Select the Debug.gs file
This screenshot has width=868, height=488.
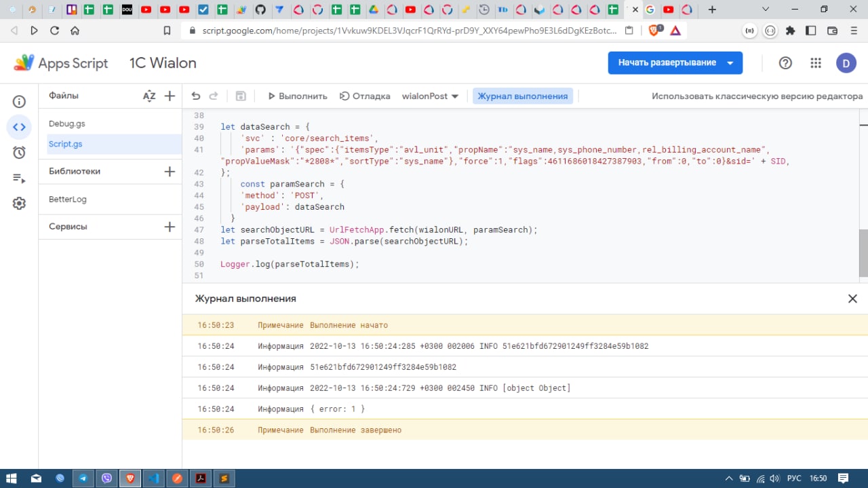point(67,124)
